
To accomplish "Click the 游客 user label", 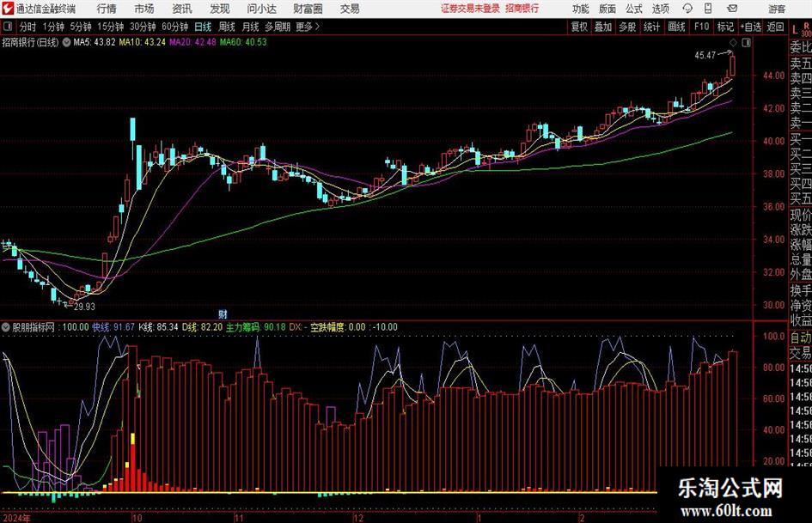I will (x=777, y=9).
